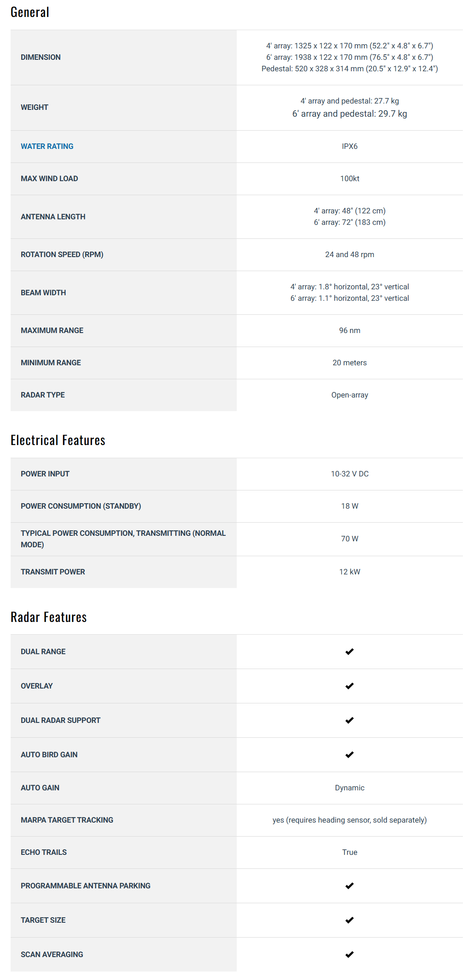
Task: Click the Dual Radar Support checkmark
Action: pyautogui.click(x=349, y=720)
